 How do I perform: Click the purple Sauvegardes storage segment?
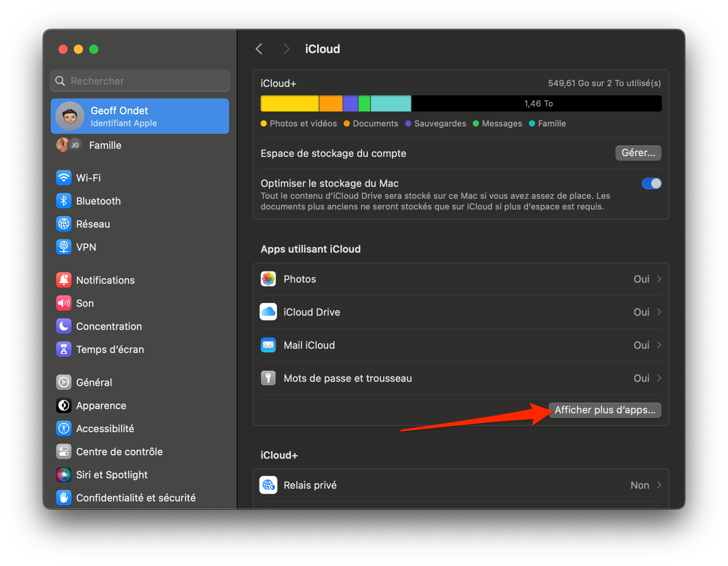350,103
